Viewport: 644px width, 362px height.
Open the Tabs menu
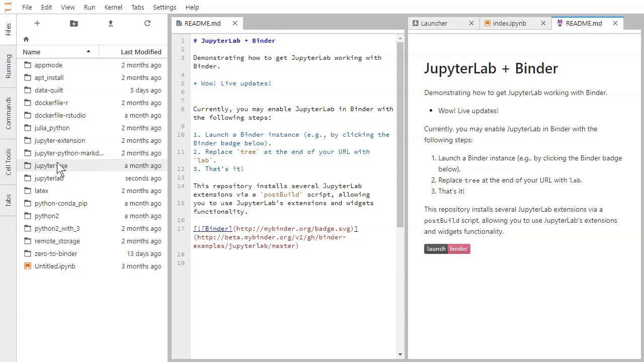[137, 7]
